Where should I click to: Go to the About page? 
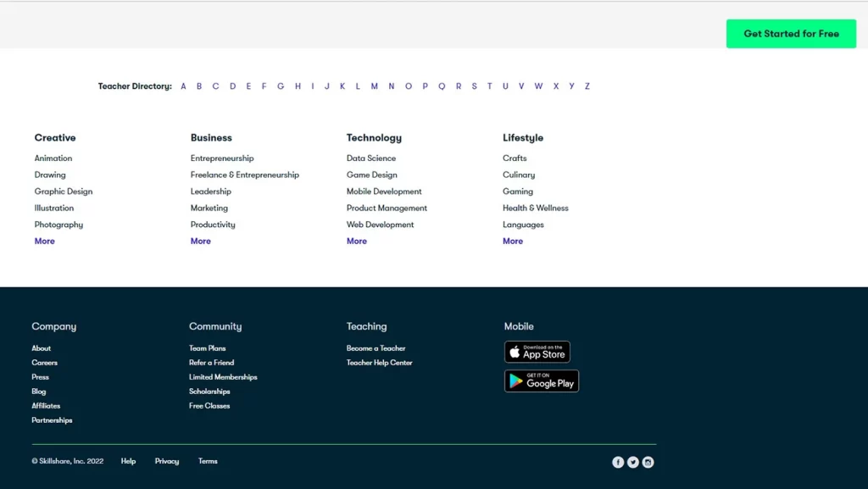click(x=41, y=348)
